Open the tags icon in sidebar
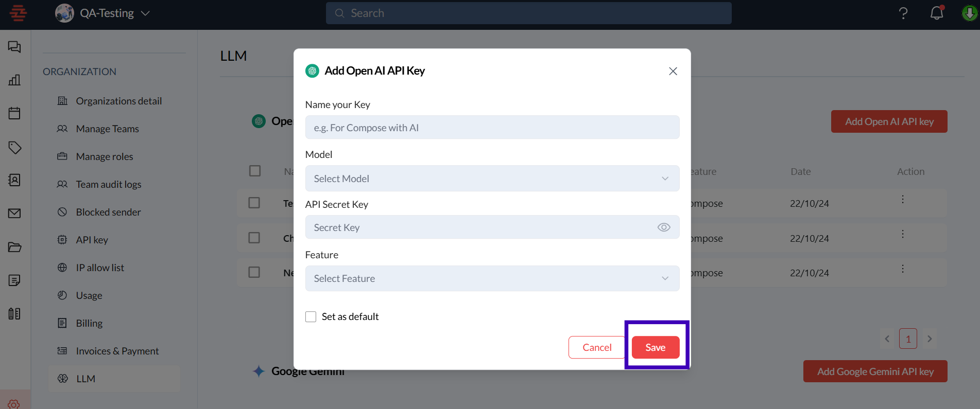The height and width of the screenshot is (409, 980). tap(14, 148)
